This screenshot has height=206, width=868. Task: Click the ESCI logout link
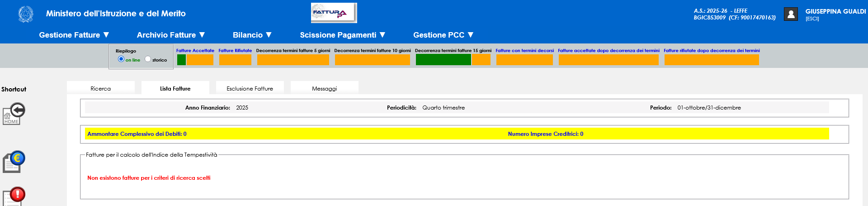click(812, 19)
